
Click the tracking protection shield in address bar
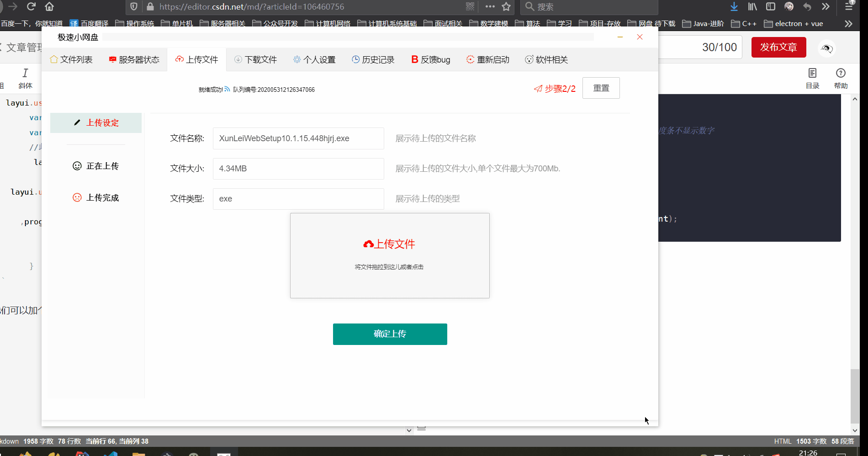[133, 7]
